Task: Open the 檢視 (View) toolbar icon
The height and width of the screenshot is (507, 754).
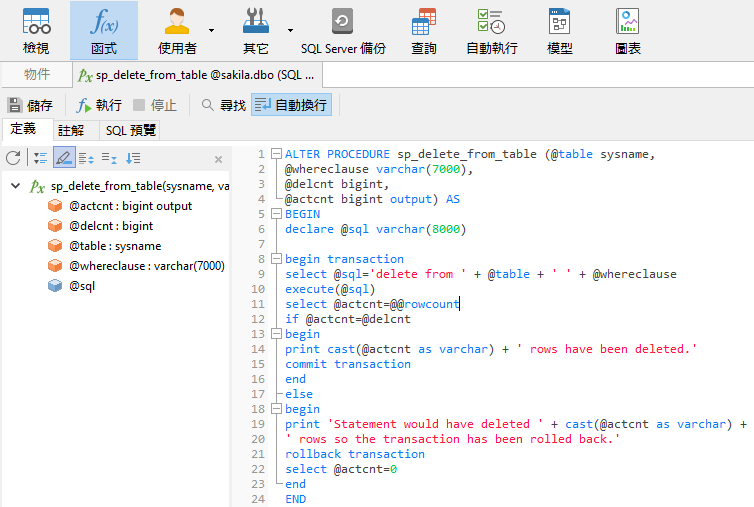Action: [36, 30]
